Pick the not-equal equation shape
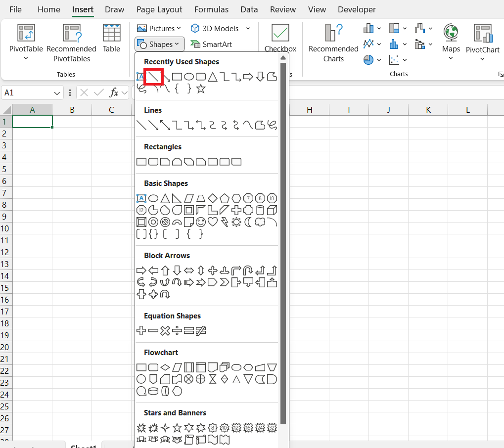The width and height of the screenshot is (504, 448). (201, 331)
